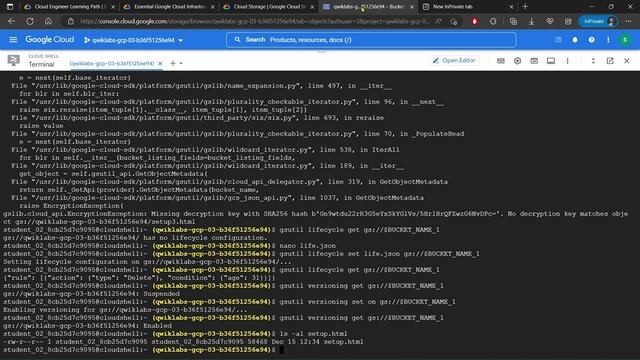Add this page to favorites star icon
This screenshot has height=360, width=640.
click(x=454, y=21)
